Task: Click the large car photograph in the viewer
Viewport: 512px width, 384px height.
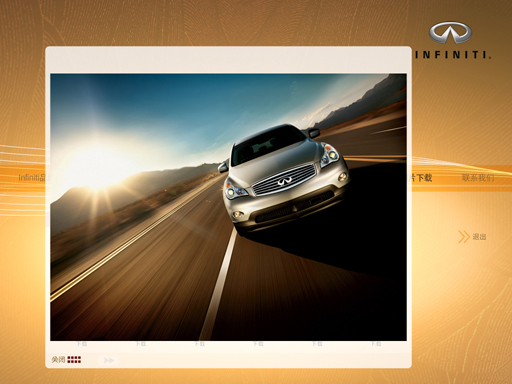Action: pos(228,207)
